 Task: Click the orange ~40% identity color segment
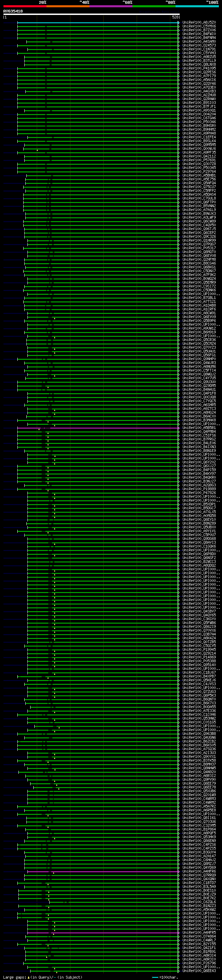[x=68, y=6]
